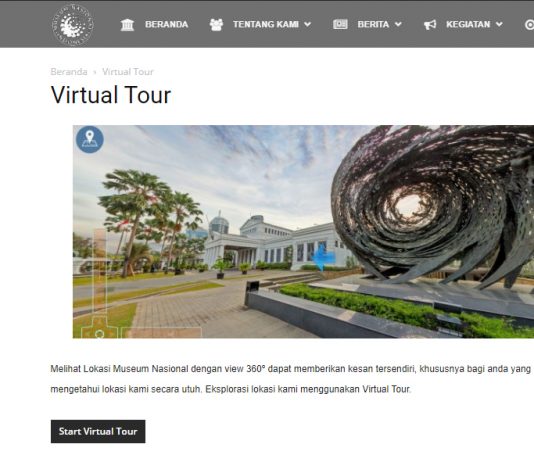The height and width of the screenshot is (462, 534).
Task: Click the museum building icon beside Beranda
Action: [127, 25]
